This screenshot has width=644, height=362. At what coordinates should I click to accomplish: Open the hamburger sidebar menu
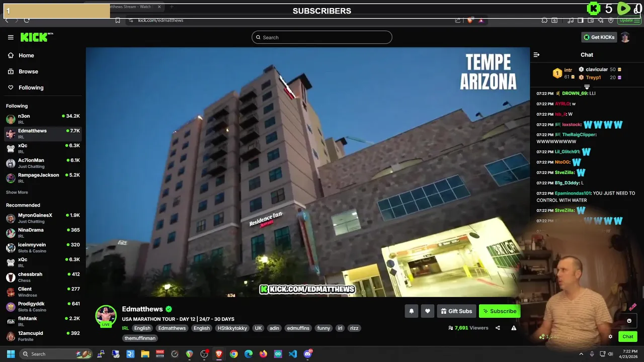point(11,37)
